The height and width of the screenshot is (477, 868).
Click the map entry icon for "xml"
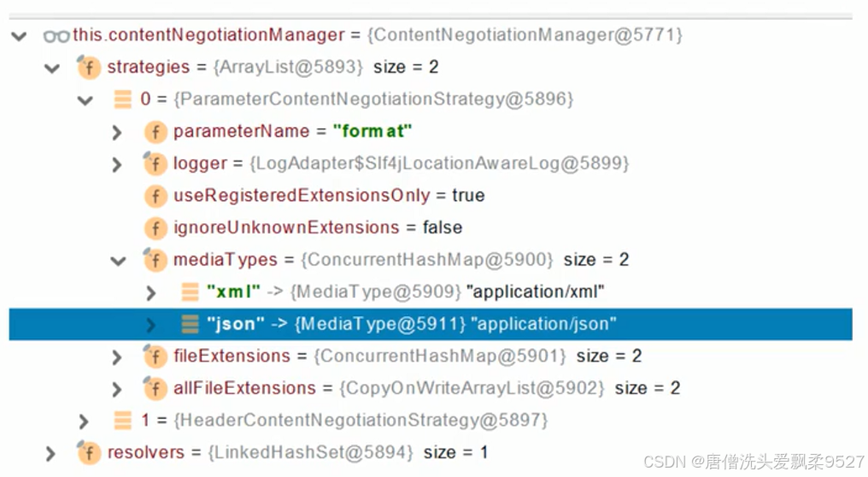[x=190, y=292]
